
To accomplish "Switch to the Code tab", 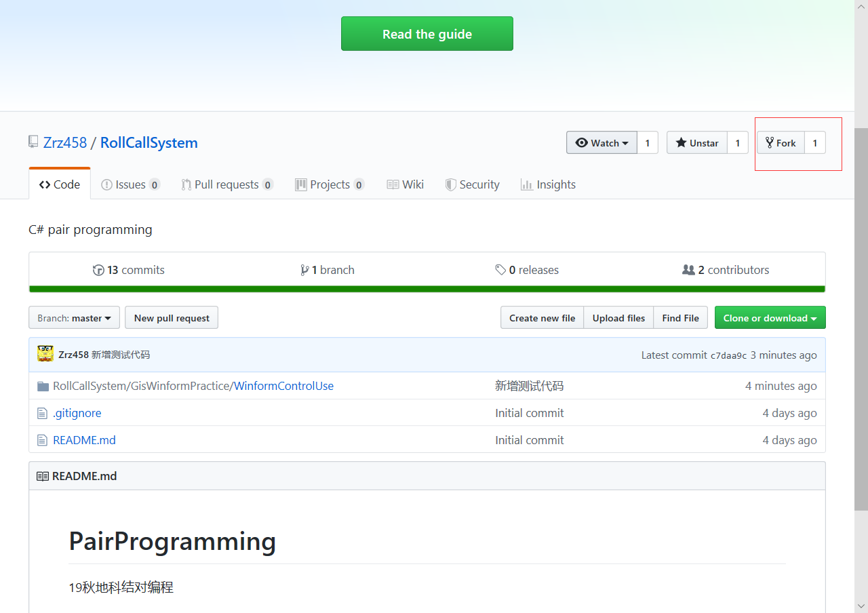I will (x=60, y=184).
